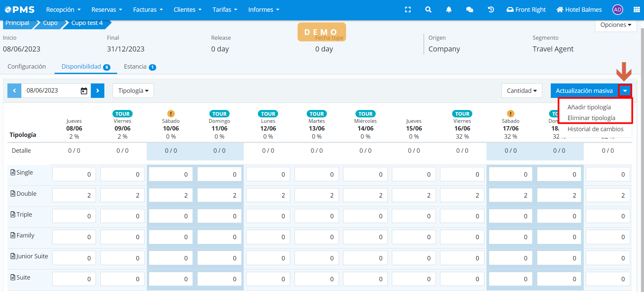The width and height of the screenshot is (644, 292).
Task: Expand the Tipología dropdown
Action: 133,91
